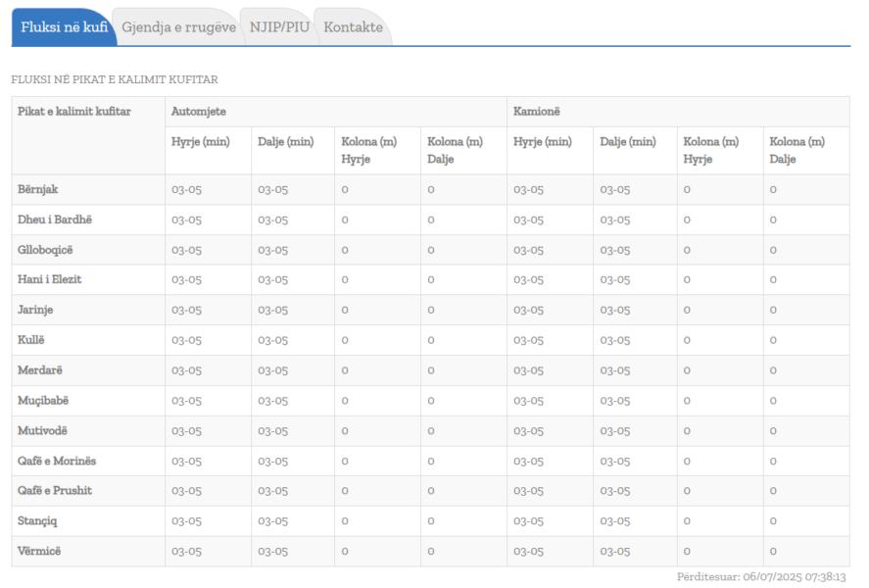Select the Kontakte tab
Image resolution: width=869 pixels, height=588 pixels.
tap(353, 27)
